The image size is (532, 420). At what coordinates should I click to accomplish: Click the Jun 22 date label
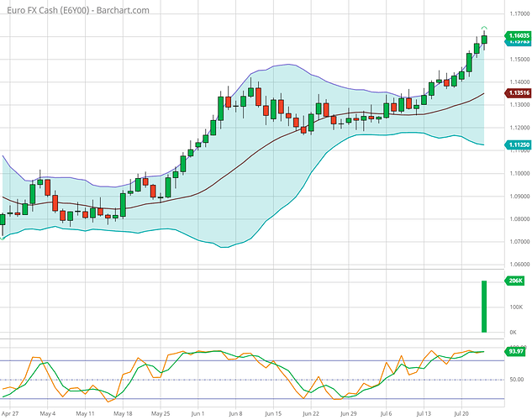311,414
